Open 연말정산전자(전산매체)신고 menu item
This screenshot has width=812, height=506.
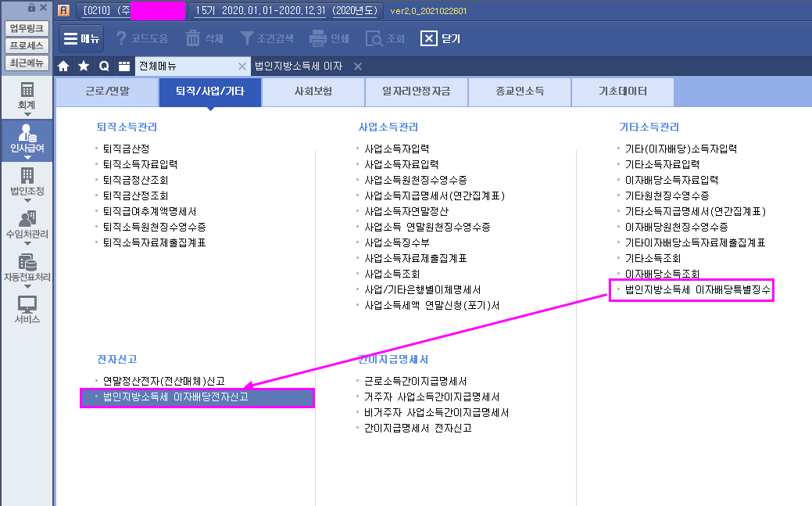163,381
